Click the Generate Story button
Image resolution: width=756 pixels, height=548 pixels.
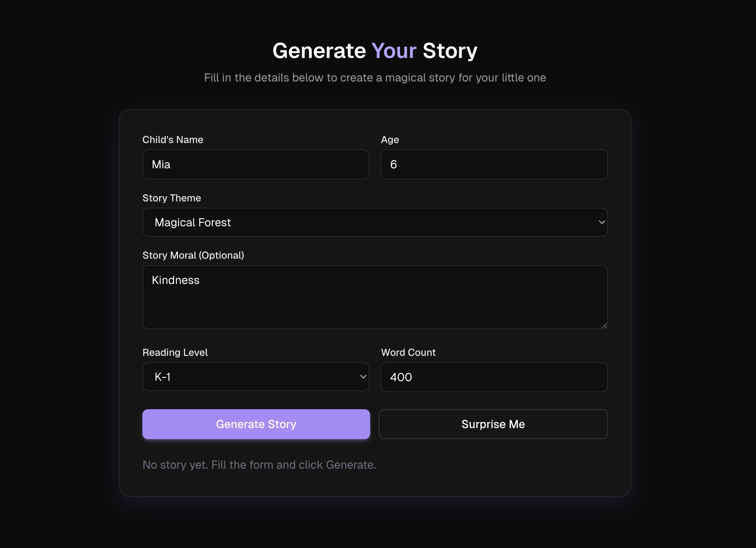tap(256, 424)
